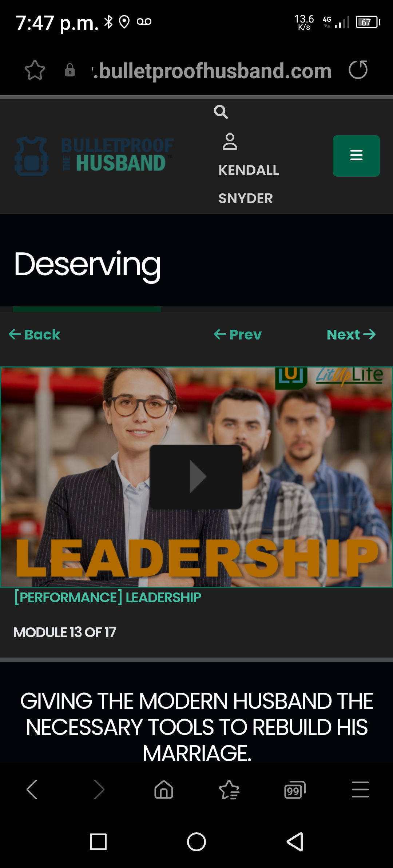
Task: Open the browser options menu lines
Action: point(360,789)
